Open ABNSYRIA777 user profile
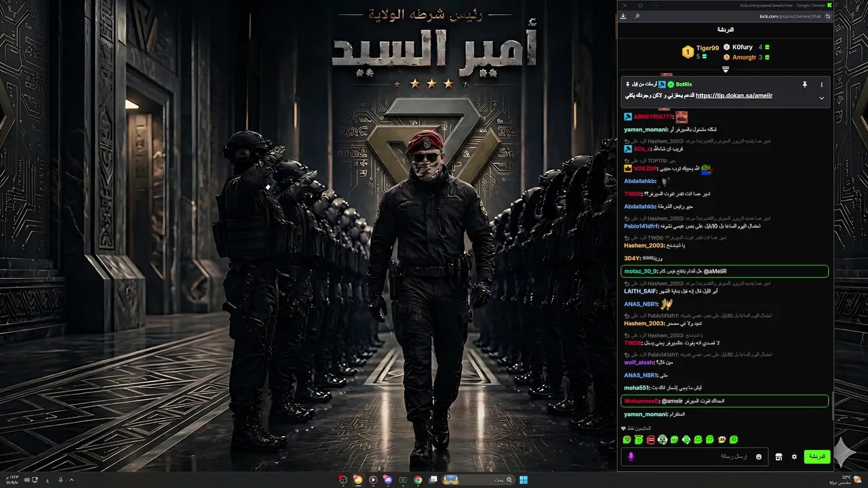This screenshot has height=488, width=868. 652,117
